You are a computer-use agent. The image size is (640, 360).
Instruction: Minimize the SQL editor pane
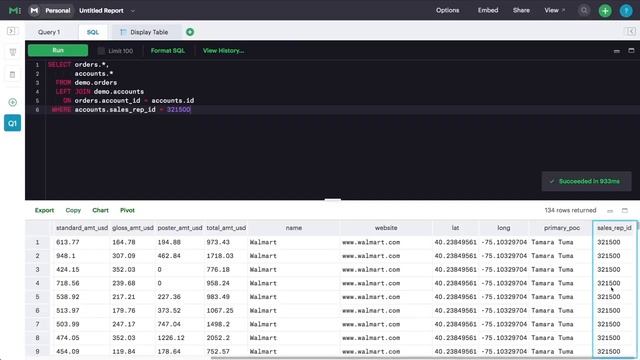[x=616, y=51]
